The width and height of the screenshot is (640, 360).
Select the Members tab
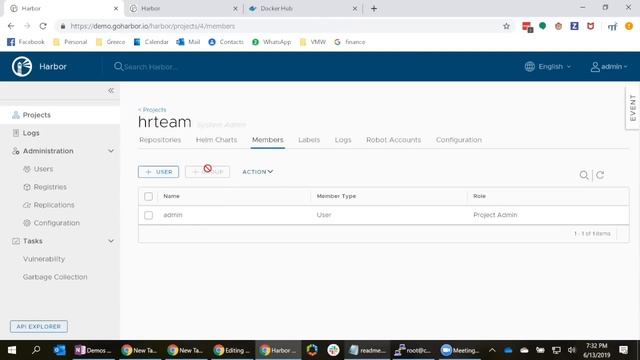click(267, 140)
